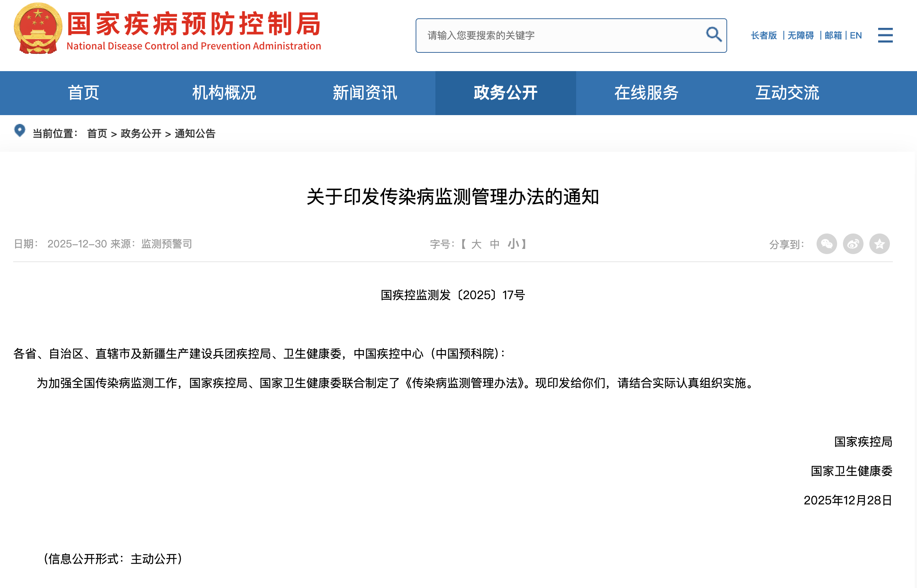Switch to 长者版 elderly version
This screenshot has width=917, height=588.
coord(763,36)
